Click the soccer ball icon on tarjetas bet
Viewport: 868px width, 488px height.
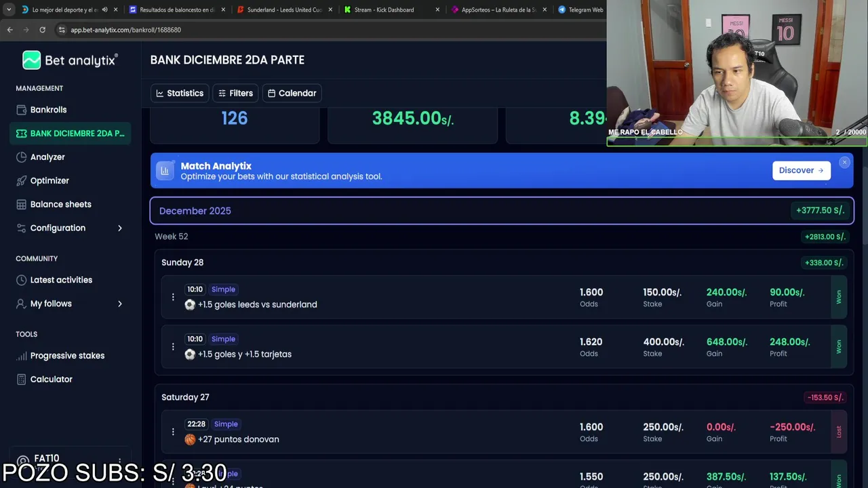190,354
